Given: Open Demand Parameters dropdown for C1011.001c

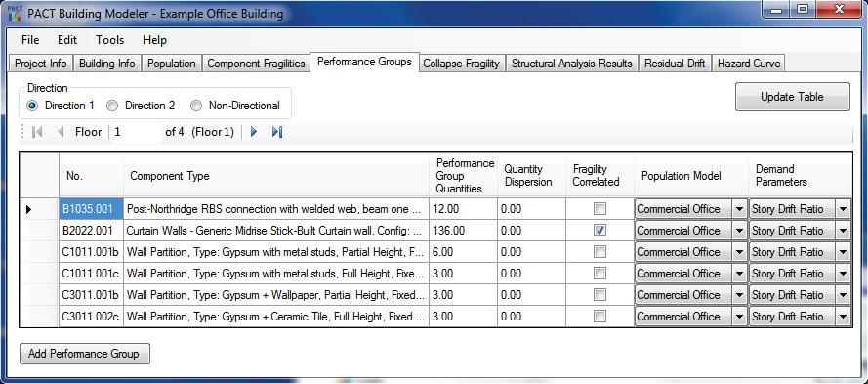Looking at the screenshot, I should pyautogui.click(x=843, y=274).
